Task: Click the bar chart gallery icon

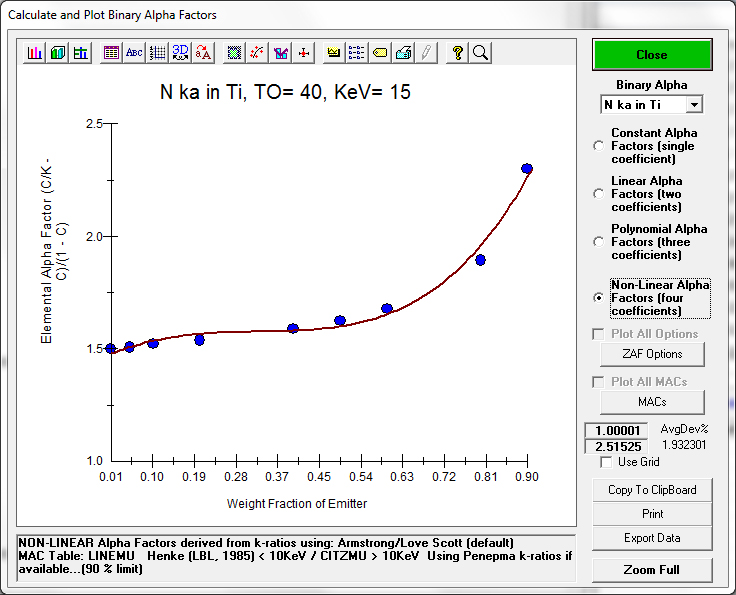Action: coord(35,53)
